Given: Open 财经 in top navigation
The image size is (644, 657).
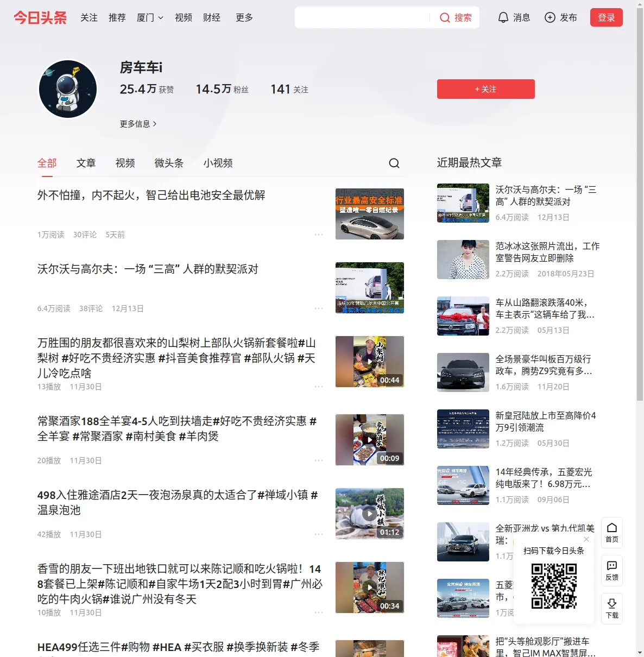Looking at the screenshot, I should point(212,18).
